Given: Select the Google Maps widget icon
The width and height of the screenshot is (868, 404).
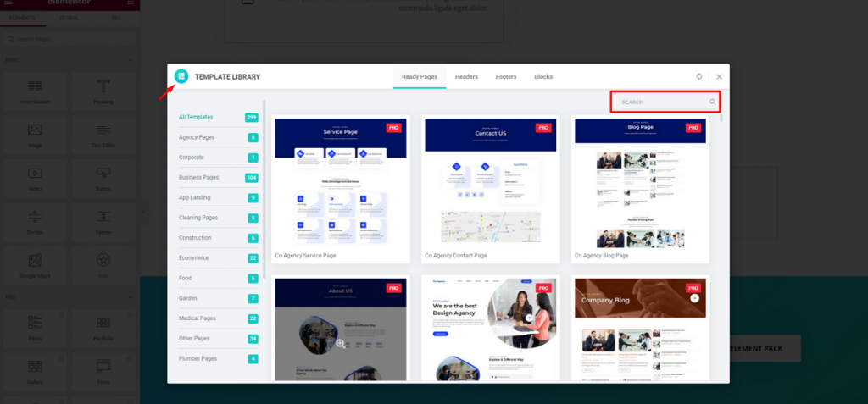Looking at the screenshot, I should coord(35,260).
